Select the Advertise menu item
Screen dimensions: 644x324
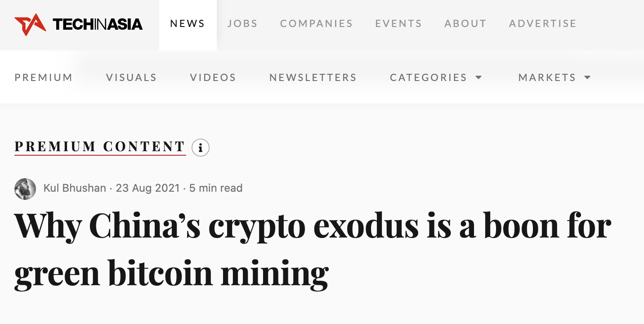[x=543, y=24]
